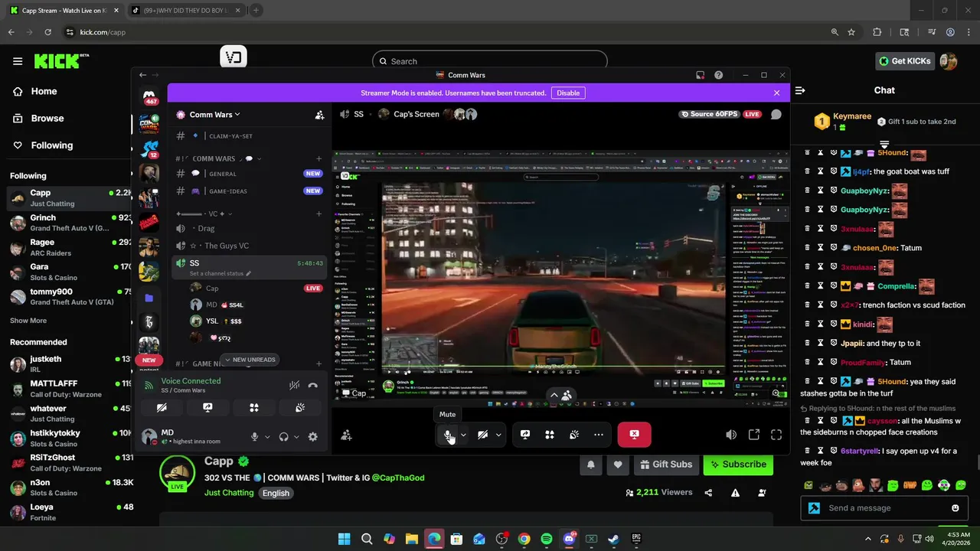The image size is (980, 551).
Task: Hang up via Voice Connected phone icon
Action: [x=312, y=385]
